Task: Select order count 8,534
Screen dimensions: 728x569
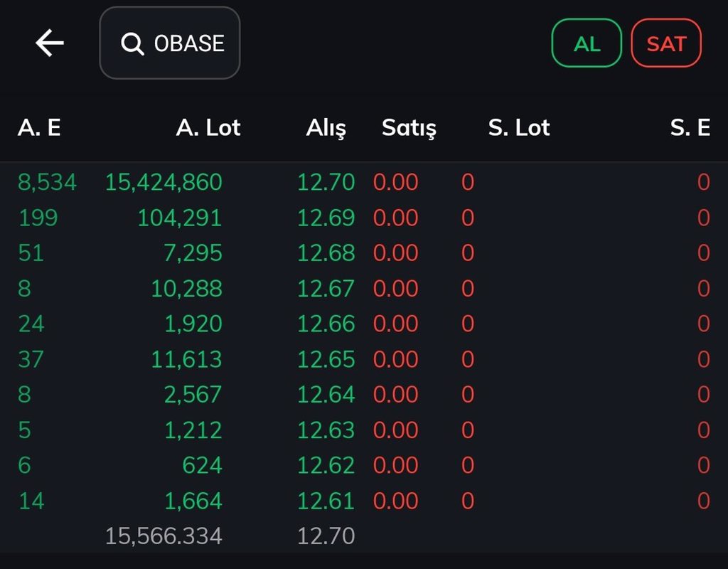Action: [x=47, y=182]
